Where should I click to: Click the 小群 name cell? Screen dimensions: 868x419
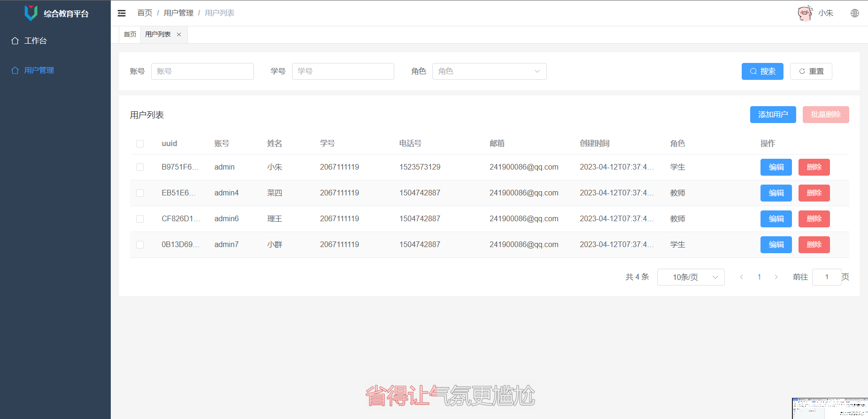(x=275, y=245)
